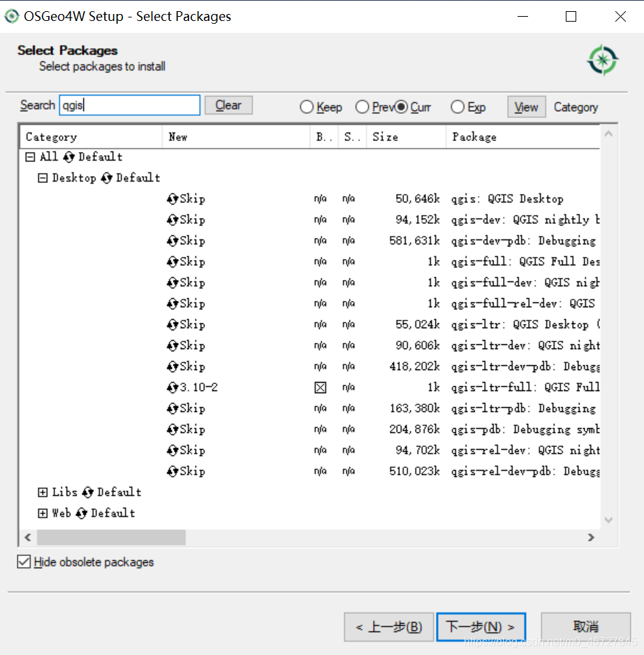Cycle the install action icon for qgis-full-rel-dev
Image resolution: width=644 pixels, height=655 pixels.
coord(173,304)
